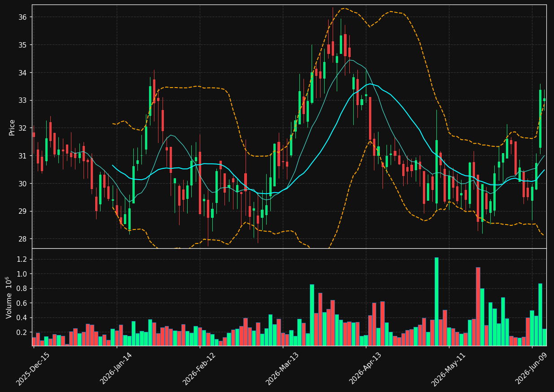Click price tick label 35

tap(24, 45)
